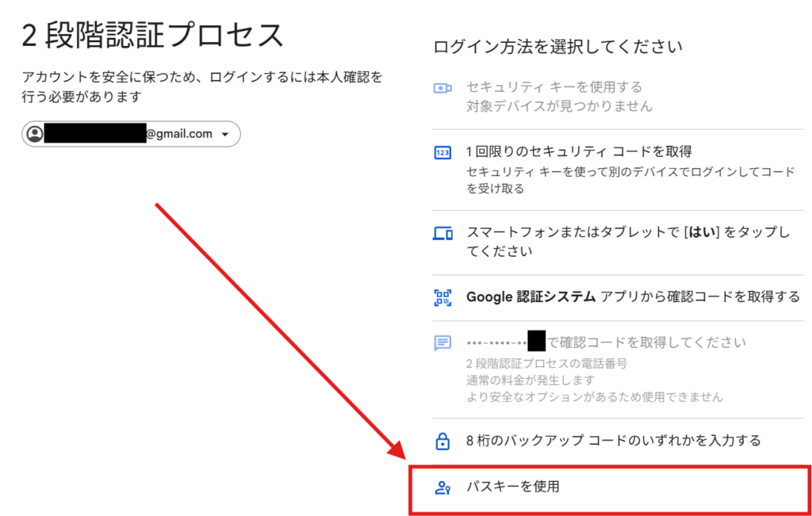Click the ログイン方法を選択してください heading
The height and width of the screenshot is (516, 812).
557,47
